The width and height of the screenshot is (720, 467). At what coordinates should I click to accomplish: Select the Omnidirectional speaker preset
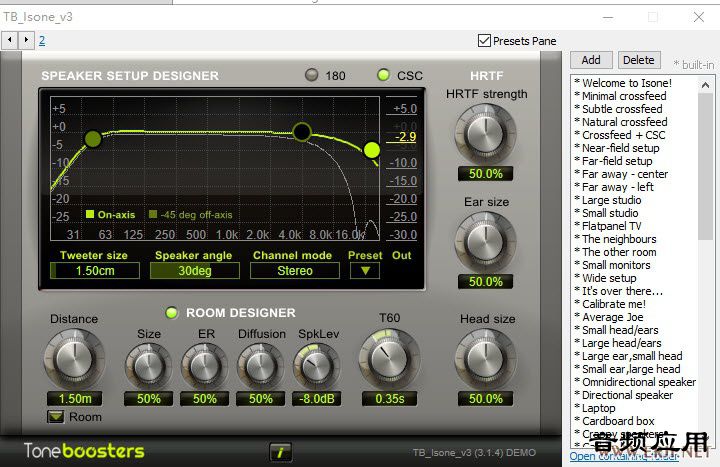635,382
